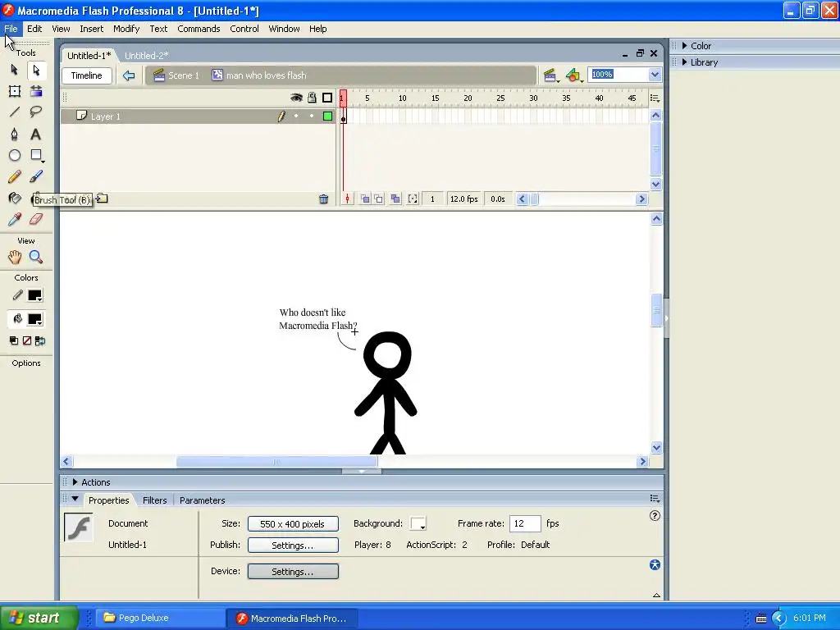Toggle Layer 1 lock dot
Screen dimensions: 840x630
point(312,116)
